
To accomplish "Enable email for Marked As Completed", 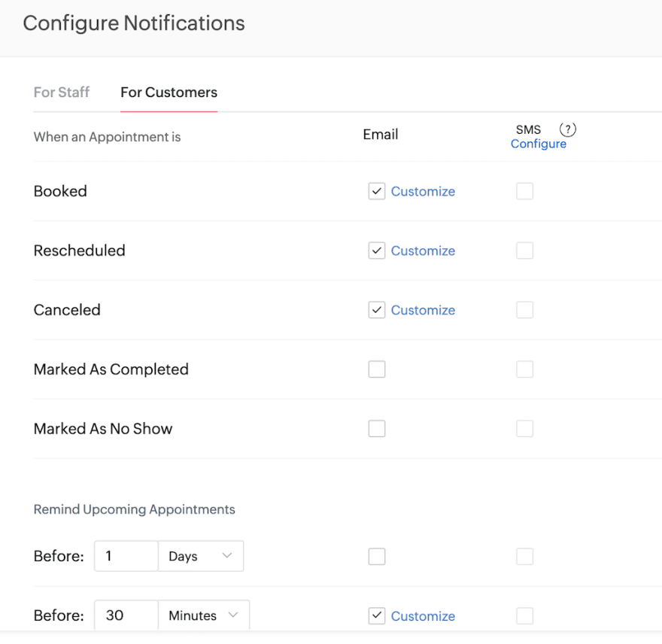I will [377, 369].
